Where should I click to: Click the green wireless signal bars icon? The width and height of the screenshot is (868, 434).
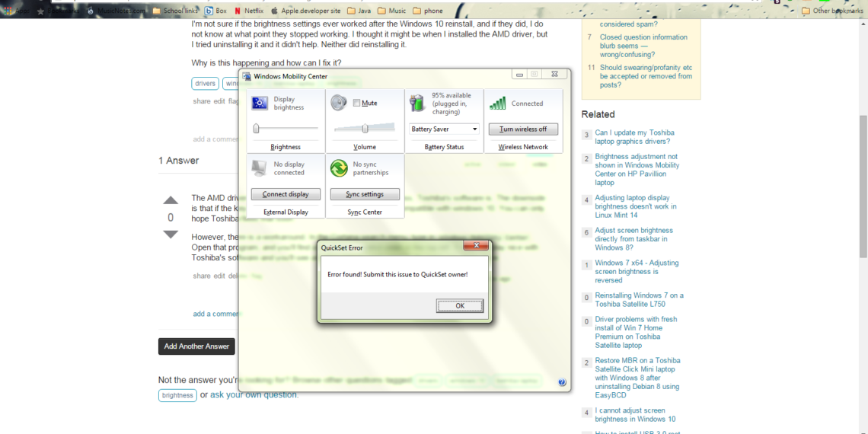tap(498, 103)
